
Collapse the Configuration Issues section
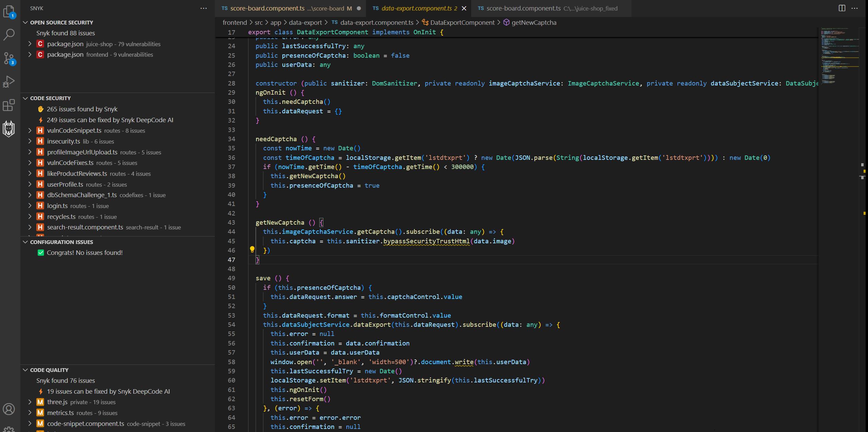[x=25, y=242]
